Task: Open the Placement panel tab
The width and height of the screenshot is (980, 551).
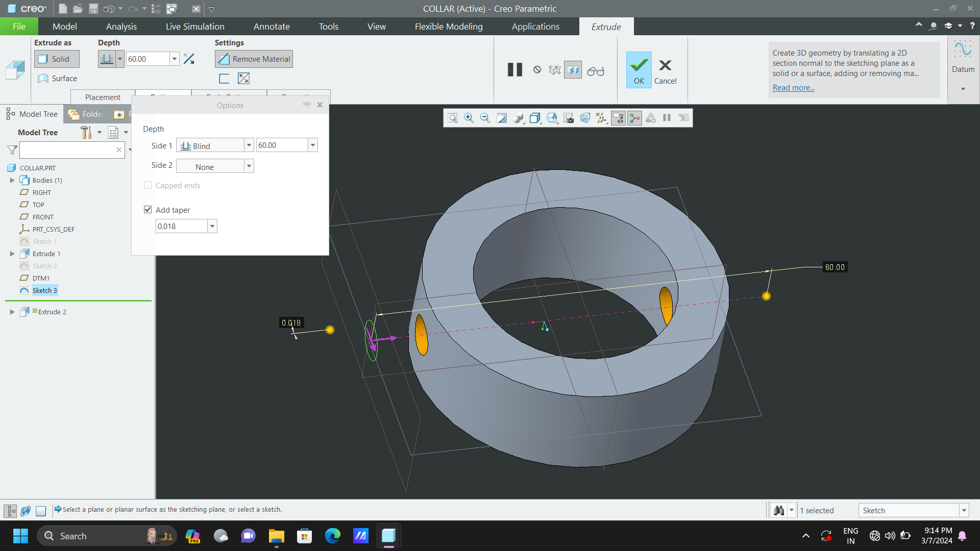Action: tap(103, 97)
